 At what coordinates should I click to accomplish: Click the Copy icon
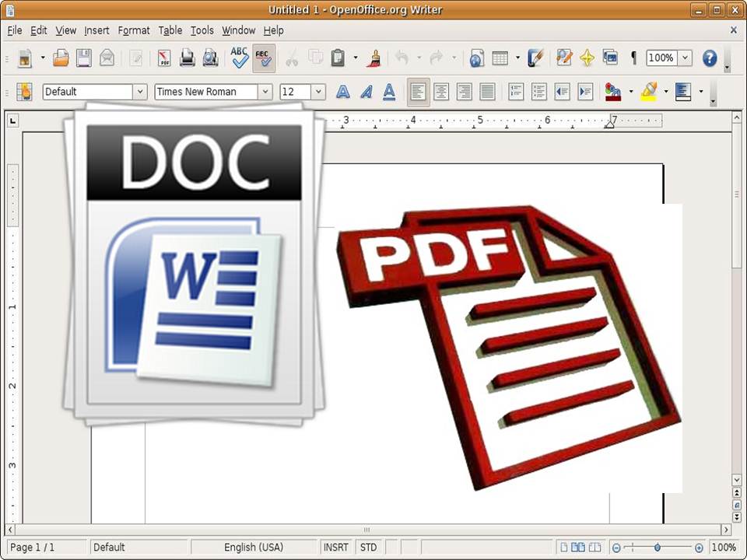click(x=315, y=58)
